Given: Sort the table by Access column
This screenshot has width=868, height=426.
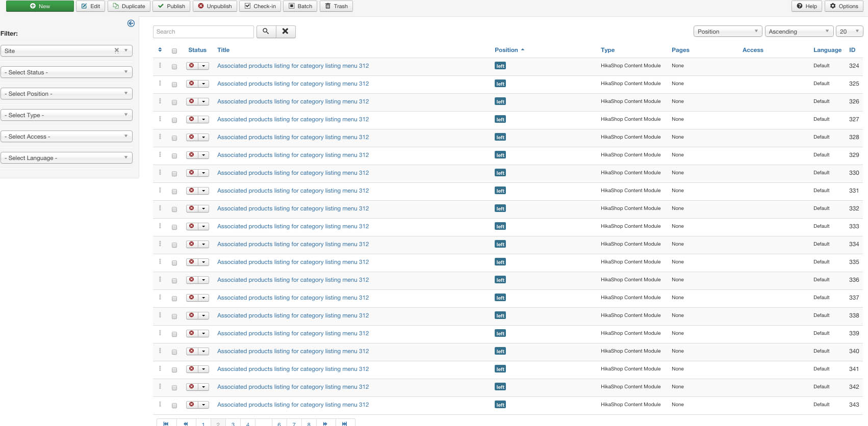Looking at the screenshot, I should [x=753, y=50].
